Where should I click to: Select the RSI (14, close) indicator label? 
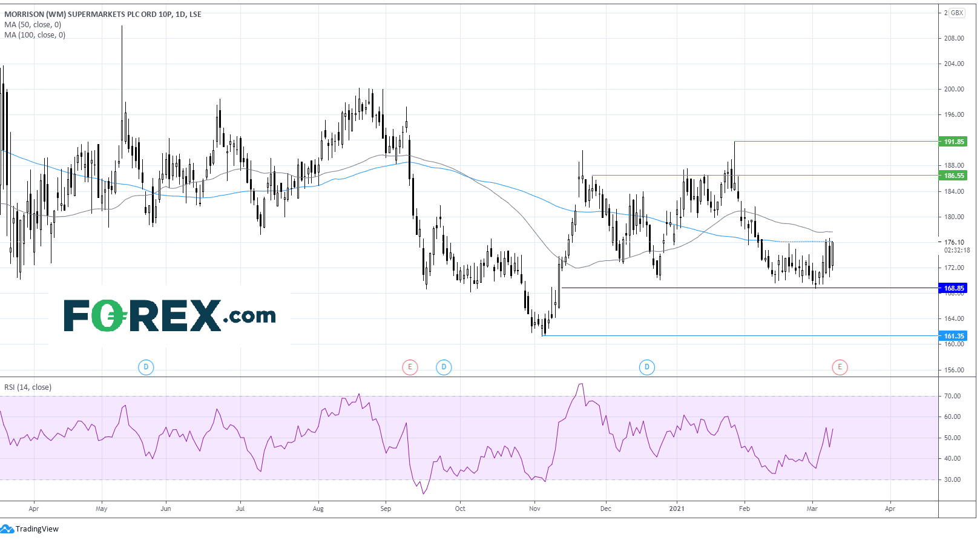click(28, 387)
